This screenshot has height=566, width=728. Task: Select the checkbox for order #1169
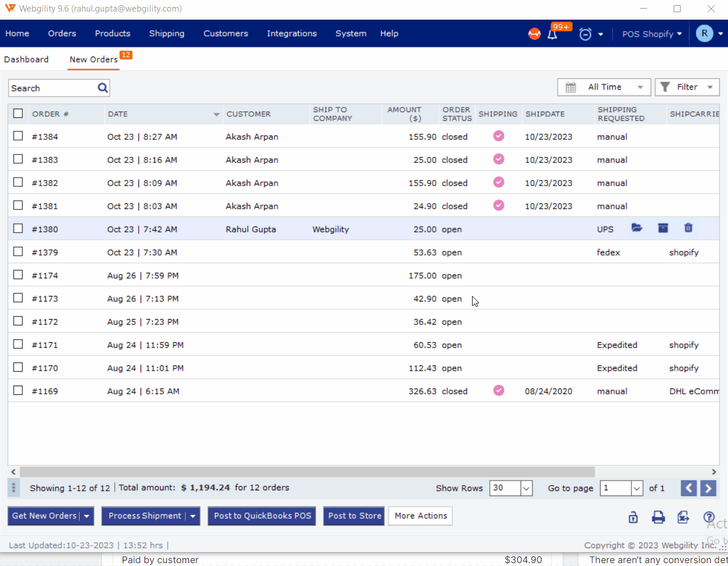[18, 391]
